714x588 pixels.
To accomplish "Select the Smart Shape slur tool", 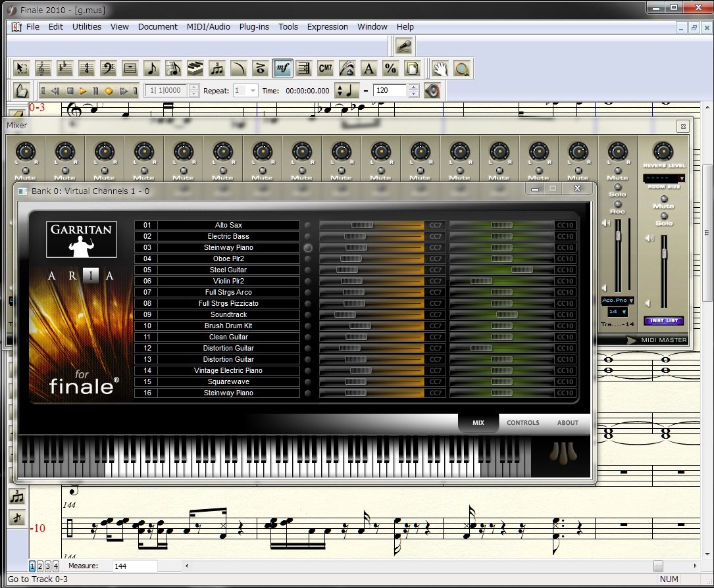I will tap(238, 68).
